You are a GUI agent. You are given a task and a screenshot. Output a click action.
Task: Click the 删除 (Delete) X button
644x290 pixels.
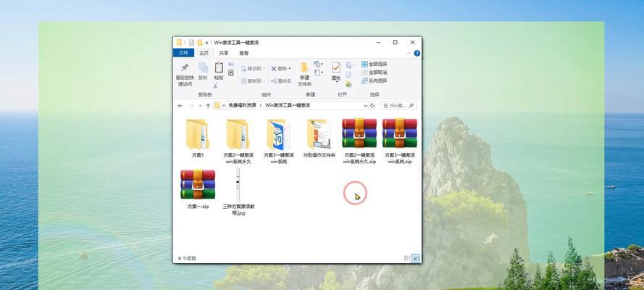tap(279, 68)
